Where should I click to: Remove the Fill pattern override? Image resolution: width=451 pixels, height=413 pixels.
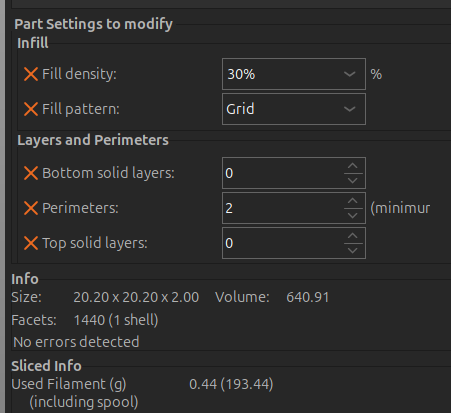pos(31,109)
